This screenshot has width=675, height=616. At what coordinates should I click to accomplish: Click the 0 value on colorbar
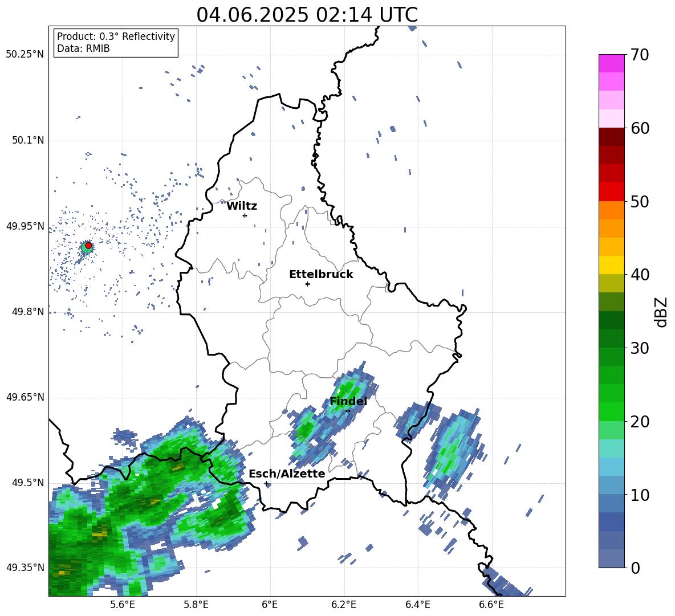pos(635,568)
